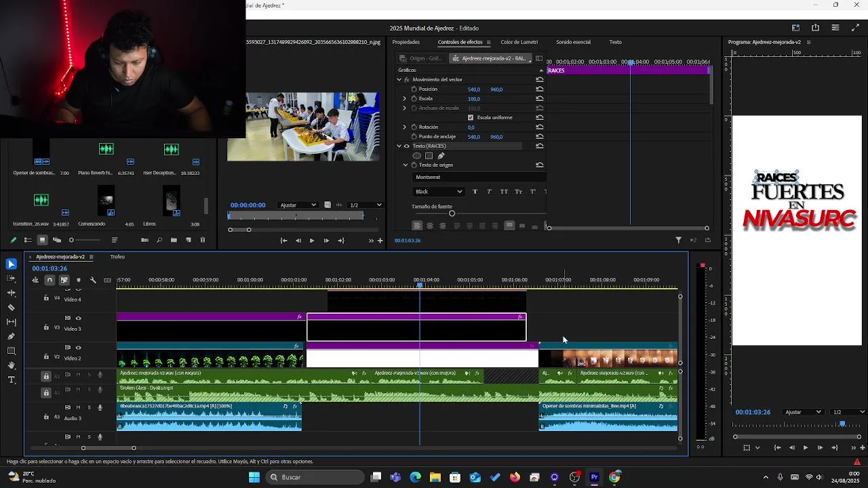Apply faux italic text style
The image size is (868, 488).
pos(489,192)
